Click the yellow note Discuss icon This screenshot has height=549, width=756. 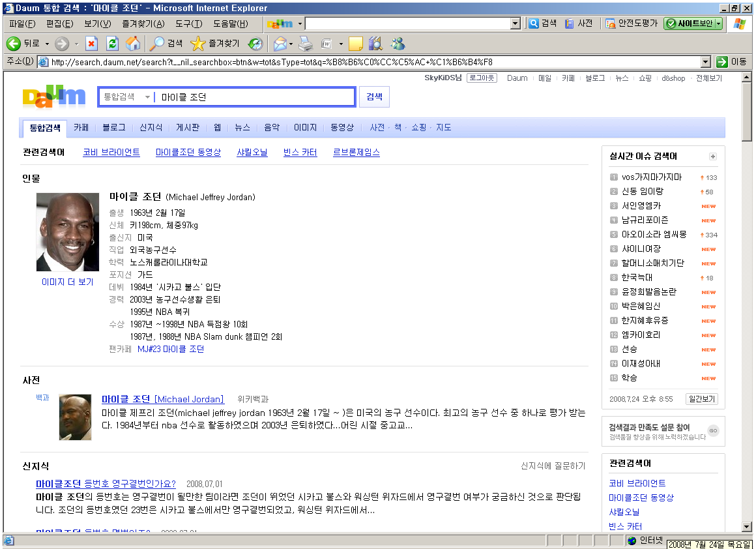point(355,44)
